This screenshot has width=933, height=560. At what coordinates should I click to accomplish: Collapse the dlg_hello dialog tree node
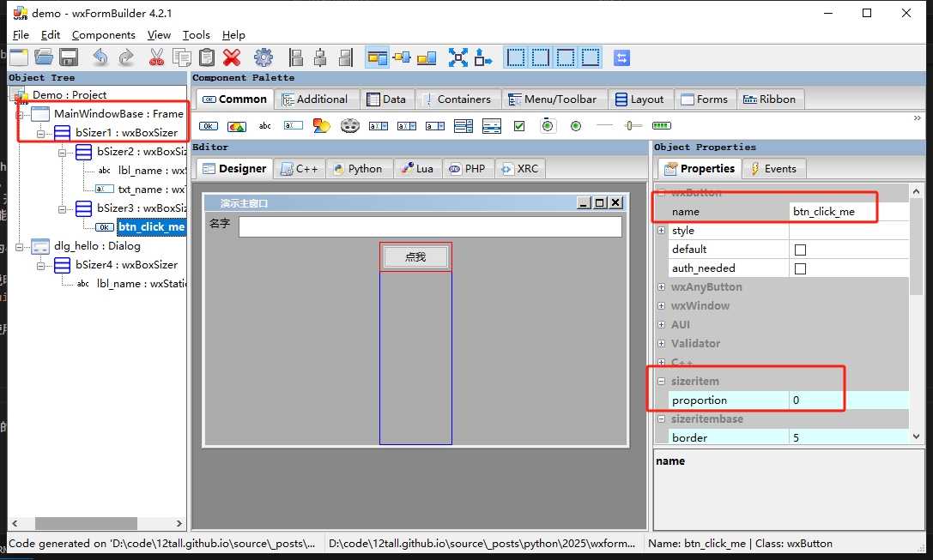[19, 247]
